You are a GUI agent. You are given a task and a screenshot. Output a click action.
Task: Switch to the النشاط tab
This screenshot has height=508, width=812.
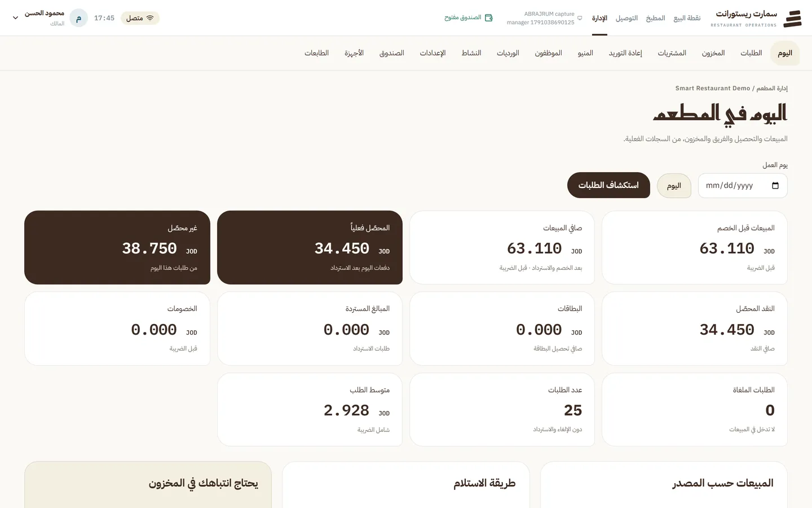[x=471, y=53]
